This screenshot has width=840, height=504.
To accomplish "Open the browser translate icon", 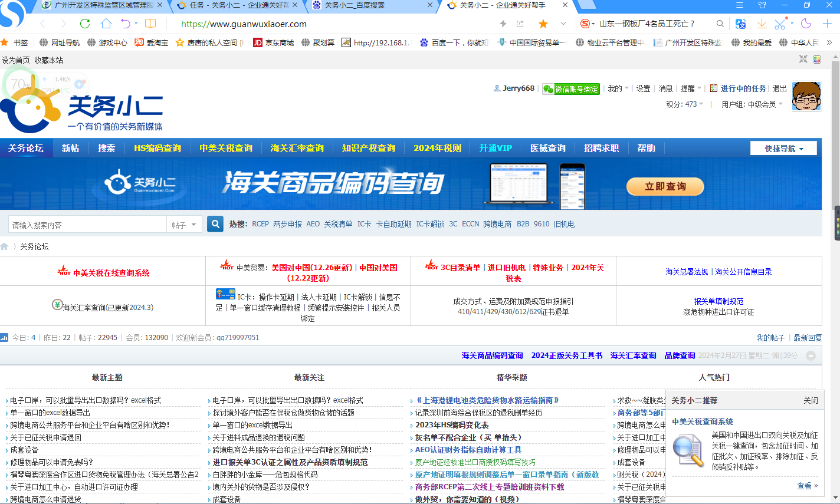I will [741, 24].
